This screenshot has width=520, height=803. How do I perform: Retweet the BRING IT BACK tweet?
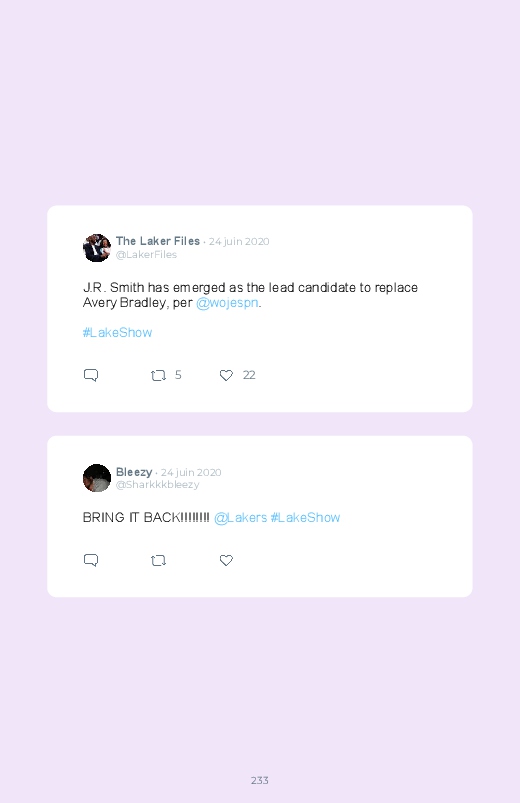(x=158, y=561)
